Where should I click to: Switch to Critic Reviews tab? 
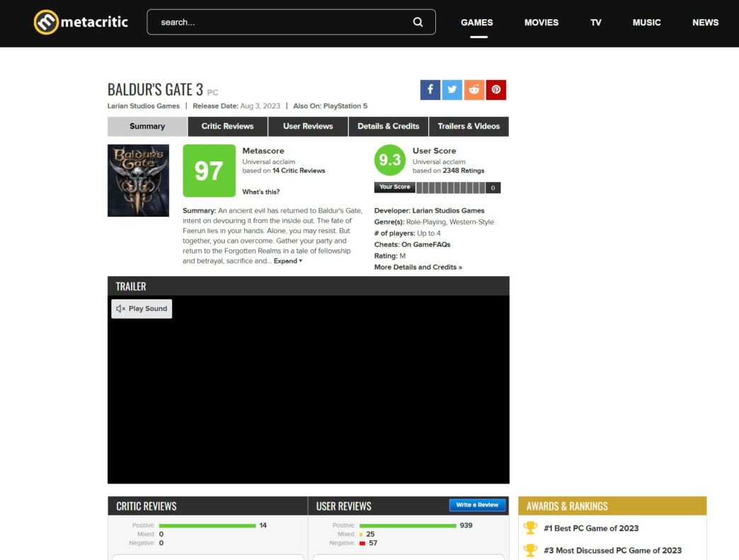228,126
